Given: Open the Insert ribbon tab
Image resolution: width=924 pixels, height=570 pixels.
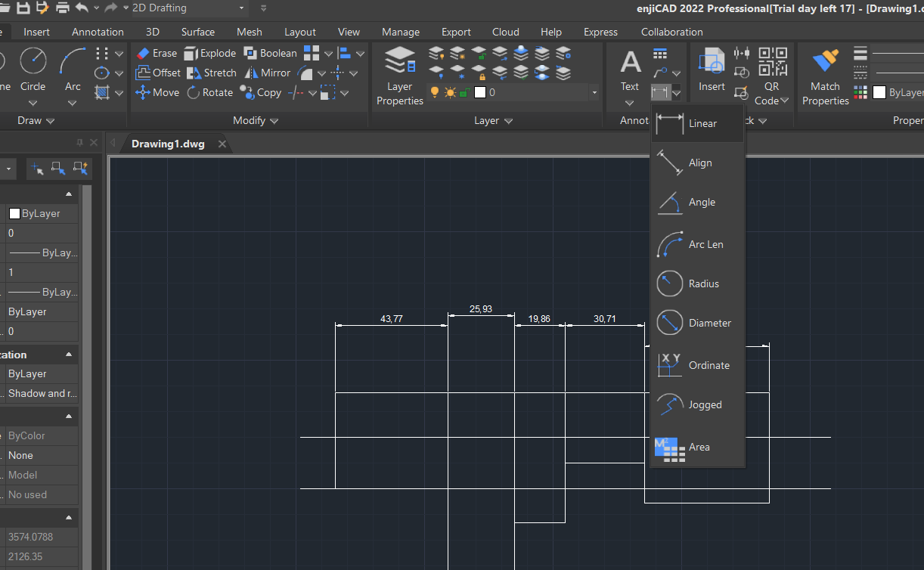Looking at the screenshot, I should (37, 32).
